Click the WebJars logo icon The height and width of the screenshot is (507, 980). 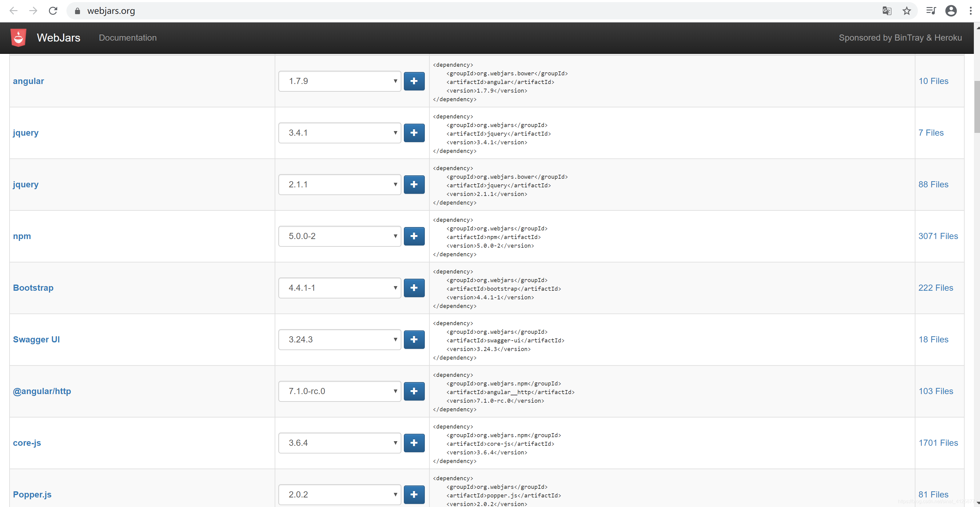[x=18, y=38]
